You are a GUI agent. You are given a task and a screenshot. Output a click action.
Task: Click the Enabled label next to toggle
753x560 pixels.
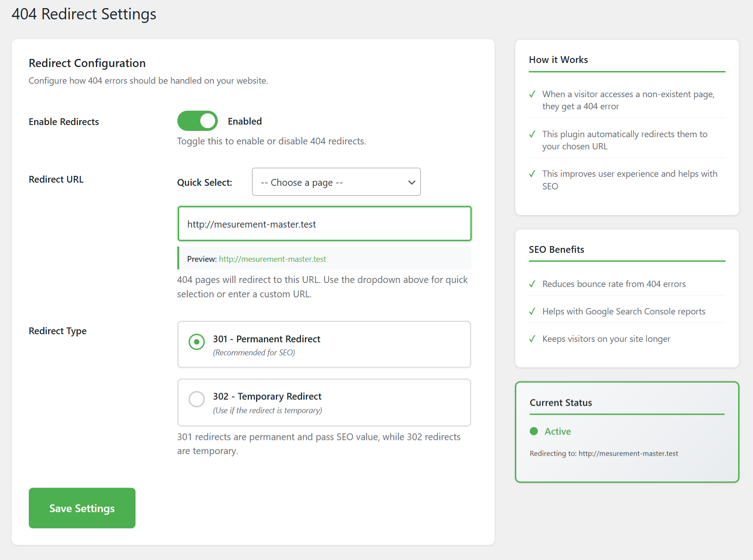click(x=244, y=121)
